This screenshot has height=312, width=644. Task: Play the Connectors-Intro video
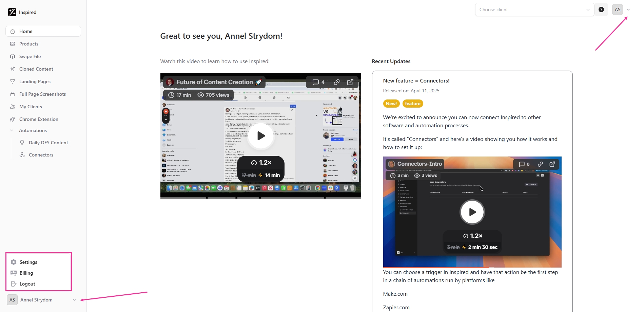tap(472, 212)
